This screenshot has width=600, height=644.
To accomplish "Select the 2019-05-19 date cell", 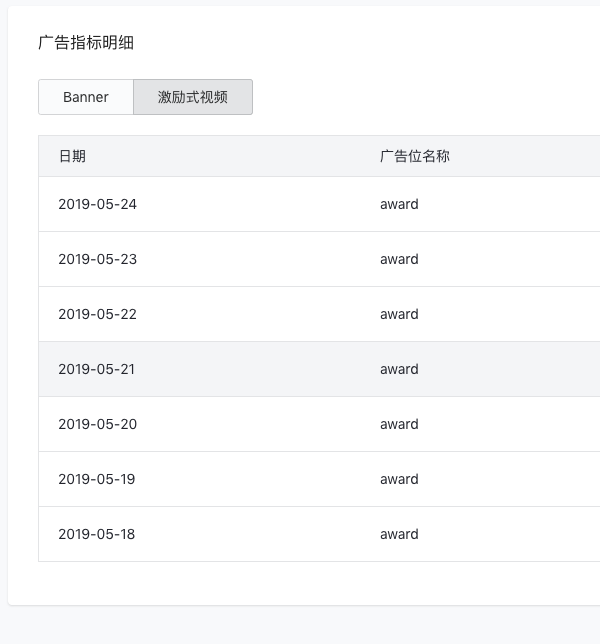I will coord(97,479).
